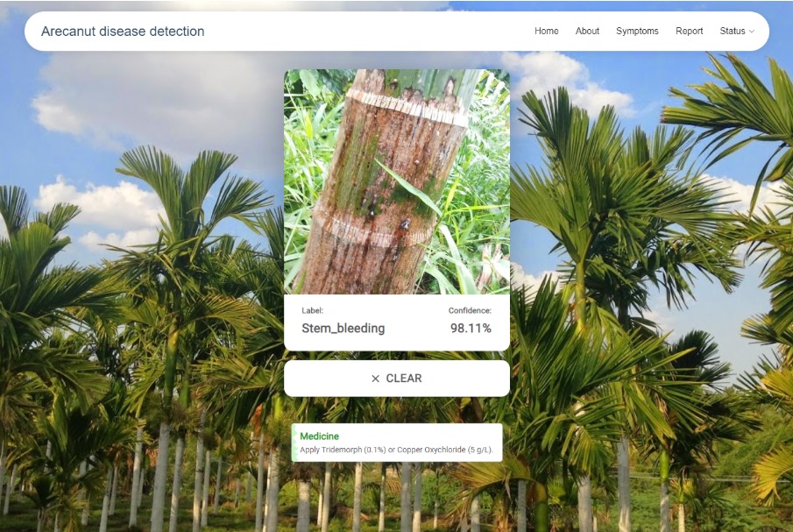This screenshot has height=532, width=793.
Task: Click the uploaded stem bleeding photo
Action: [x=396, y=181]
